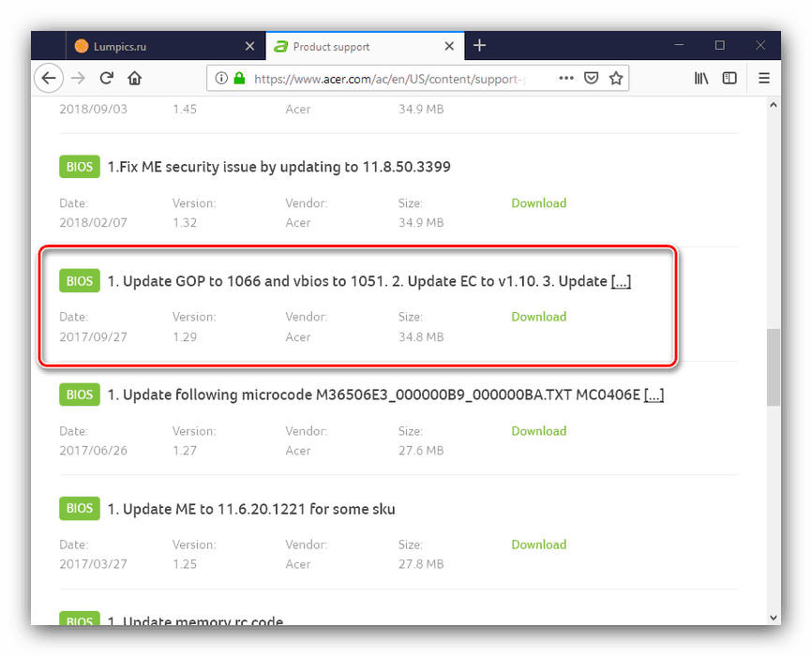Open the Firefox hamburger menu
The width and height of the screenshot is (812, 656).
tap(764, 78)
